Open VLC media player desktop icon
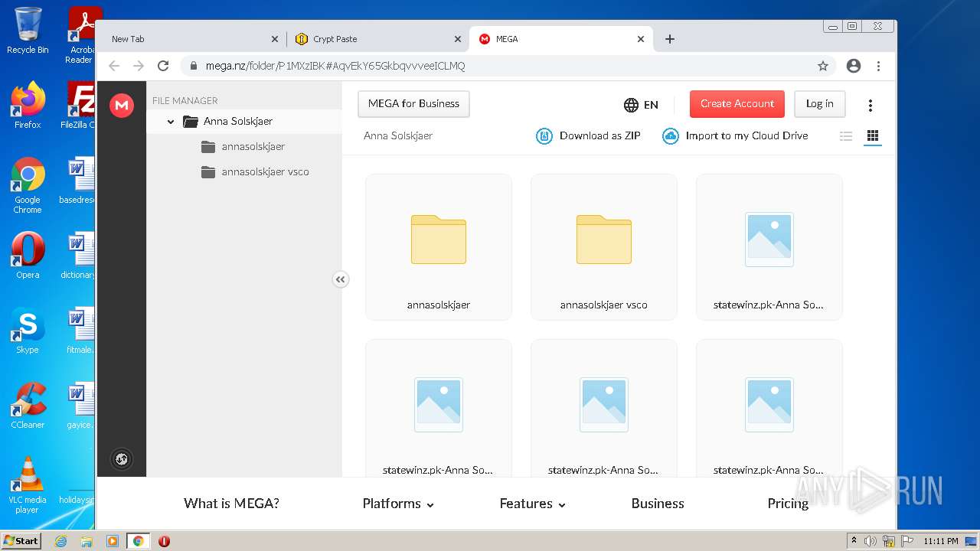The width and height of the screenshot is (980, 551). point(28,485)
